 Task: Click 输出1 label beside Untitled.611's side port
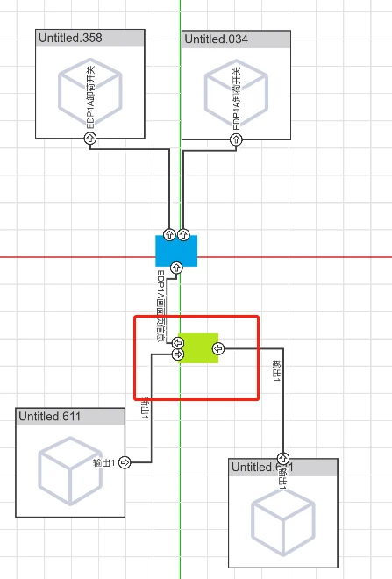pos(104,462)
